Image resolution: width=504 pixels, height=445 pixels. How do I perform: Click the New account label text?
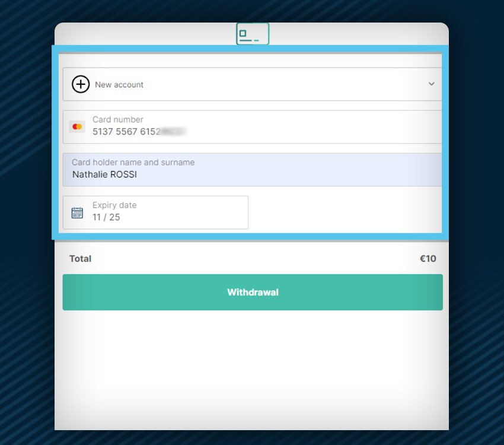119,85
